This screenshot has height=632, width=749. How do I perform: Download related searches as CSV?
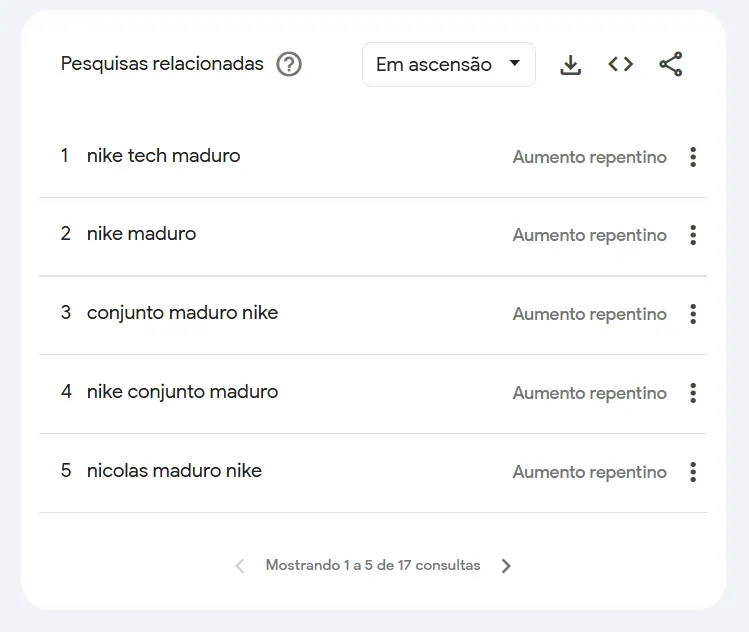[x=571, y=65]
